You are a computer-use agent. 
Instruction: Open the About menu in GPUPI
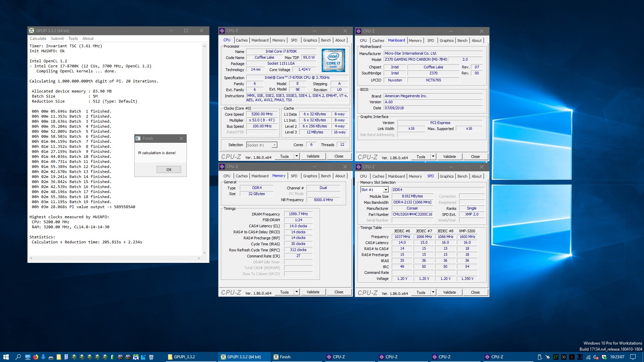(88, 39)
